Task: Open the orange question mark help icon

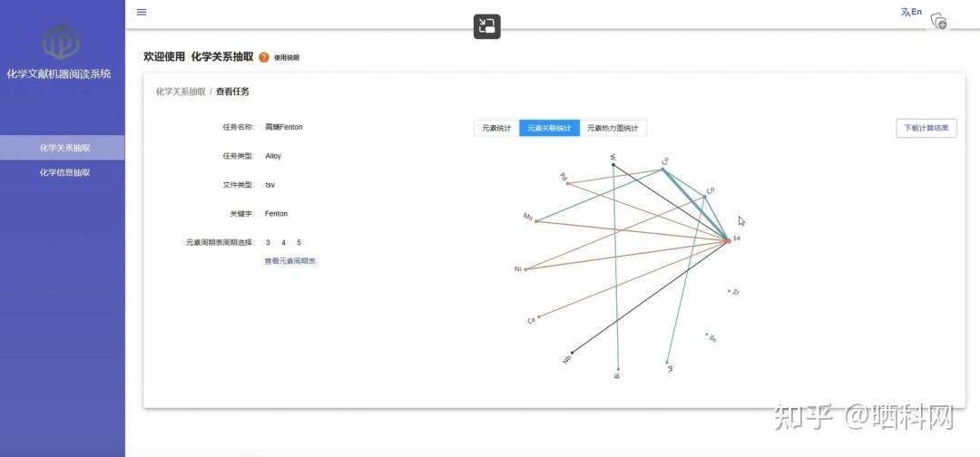Action: (x=264, y=57)
